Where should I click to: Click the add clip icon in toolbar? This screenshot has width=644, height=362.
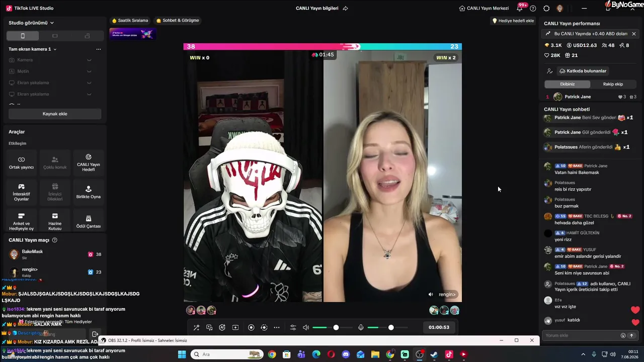point(235,327)
